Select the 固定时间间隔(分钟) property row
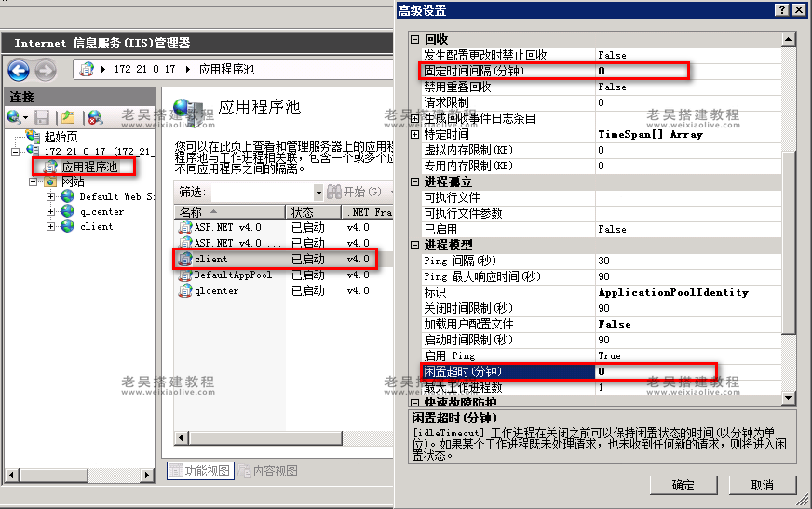812x509 pixels. coord(602,71)
